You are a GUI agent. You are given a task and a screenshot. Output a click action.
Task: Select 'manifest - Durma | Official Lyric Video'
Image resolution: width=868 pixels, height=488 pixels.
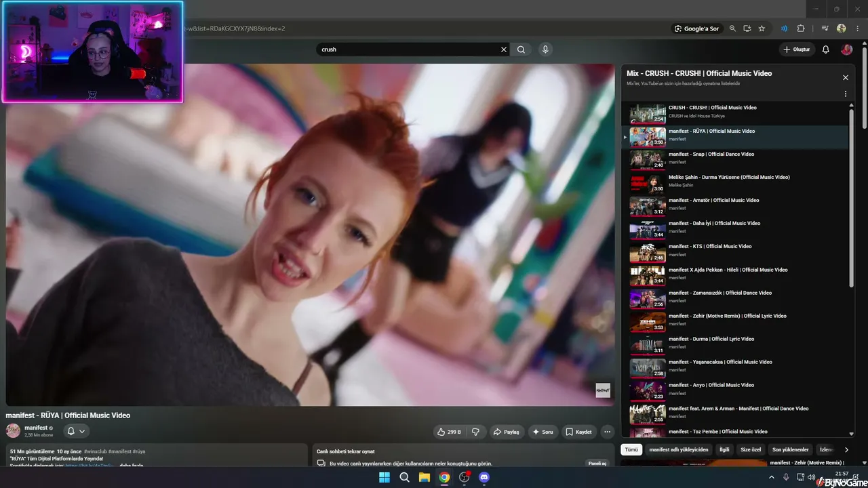735,344
